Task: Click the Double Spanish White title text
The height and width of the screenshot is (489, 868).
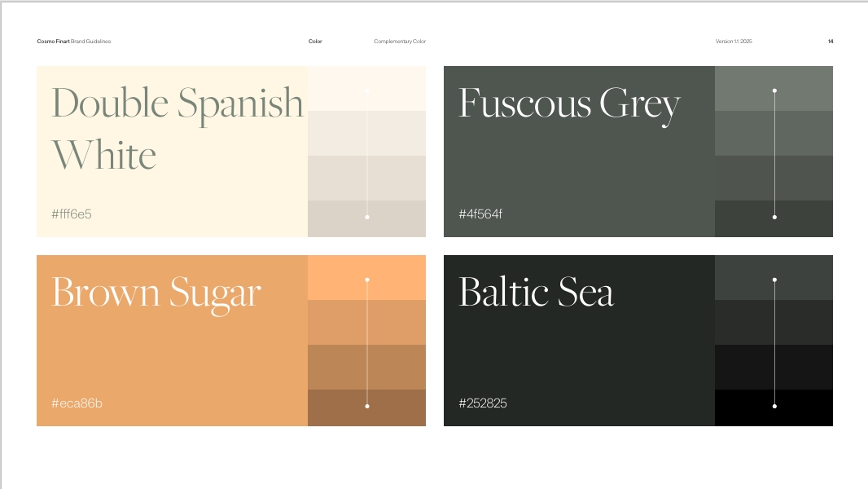Action: (x=177, y=128)
